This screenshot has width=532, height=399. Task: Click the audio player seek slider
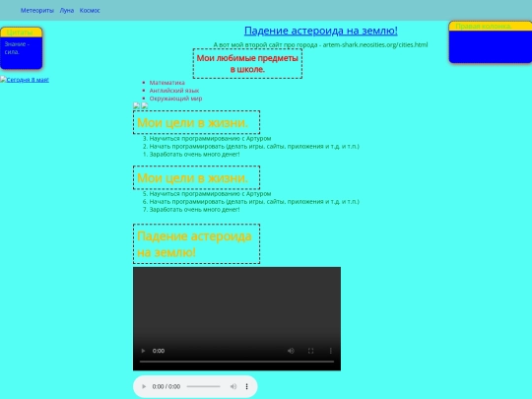[x=204, y=386]
